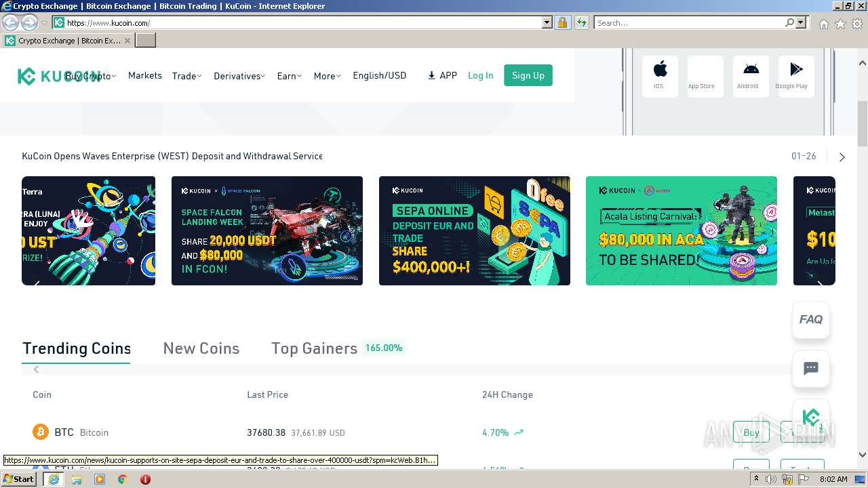Open IE tools gear
Screen dimensions: 868x488
[857, 24]
